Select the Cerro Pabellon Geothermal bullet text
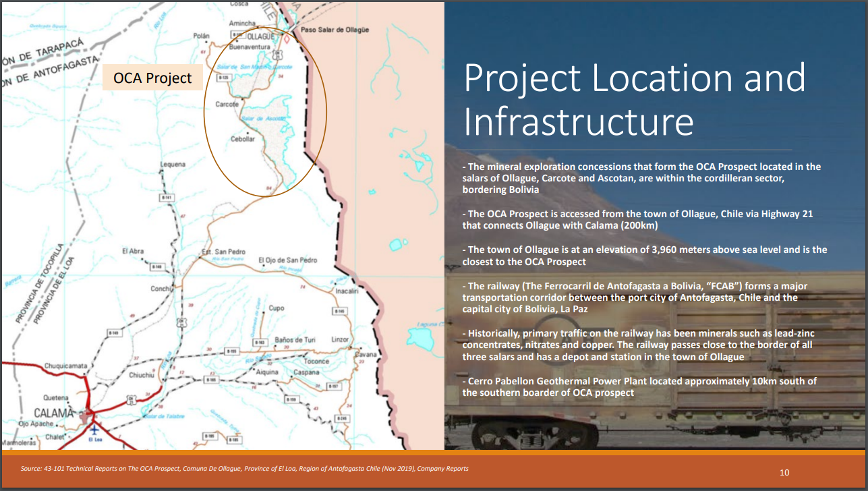The height and width of the screenshot is (491, 868). pyautogui.click(x=639, y=386)
